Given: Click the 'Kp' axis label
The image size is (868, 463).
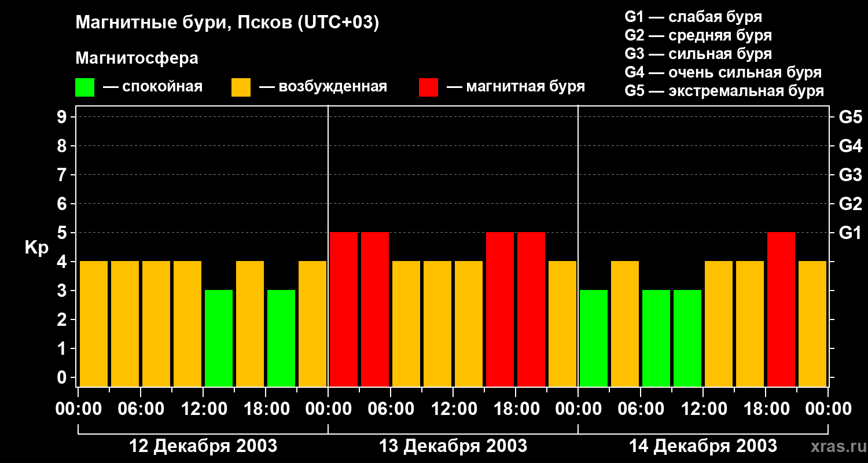Looking at the screenshot, I should click(36, 248).
